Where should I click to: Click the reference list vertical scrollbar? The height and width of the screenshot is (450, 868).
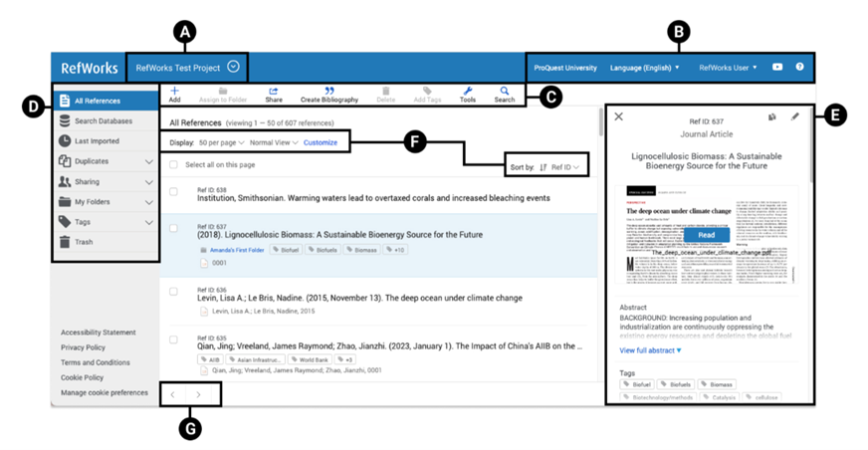pos(601,121)
